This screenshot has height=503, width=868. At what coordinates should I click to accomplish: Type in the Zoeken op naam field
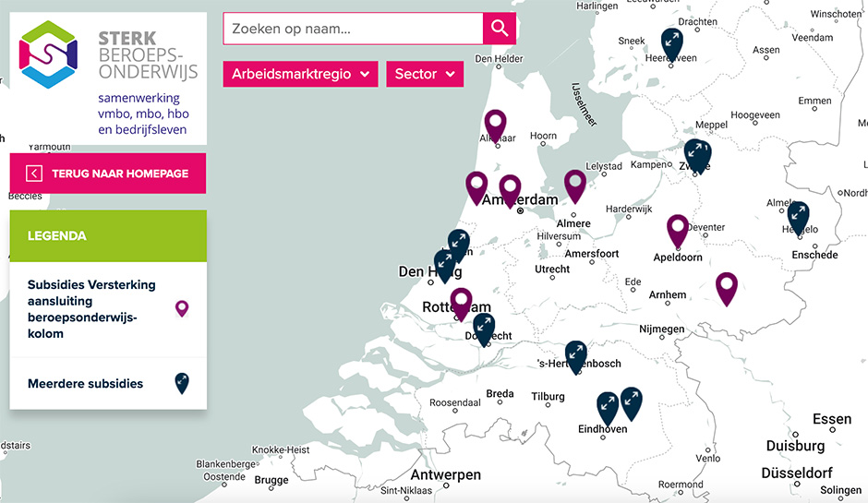(x=353, y=29)
